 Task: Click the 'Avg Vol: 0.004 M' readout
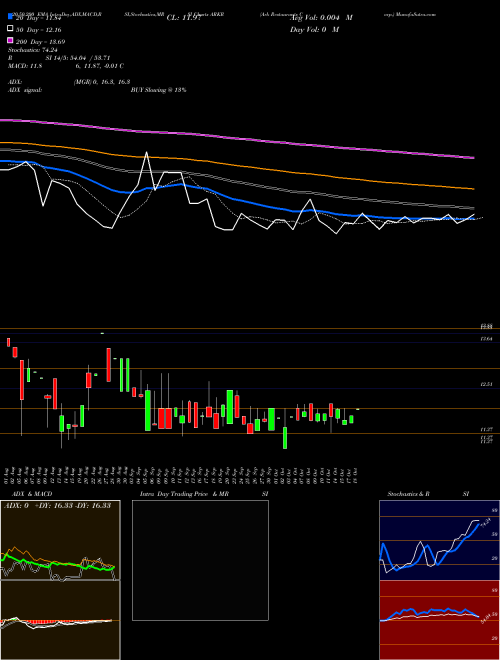(x=321, y=18)
